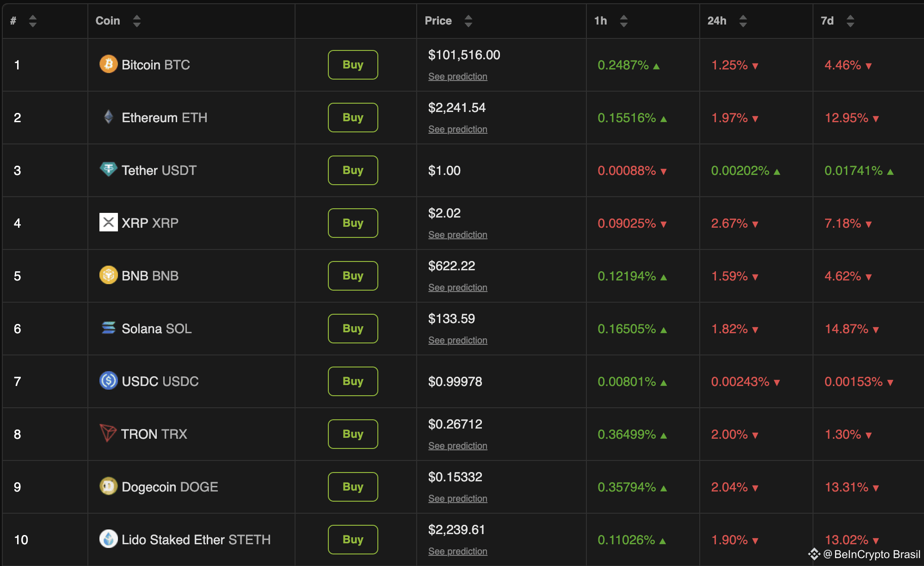This screenshot has height=566, width=924.
Task: Click the 2.04% Dogecoin 24h change
Action: point(734,487)
